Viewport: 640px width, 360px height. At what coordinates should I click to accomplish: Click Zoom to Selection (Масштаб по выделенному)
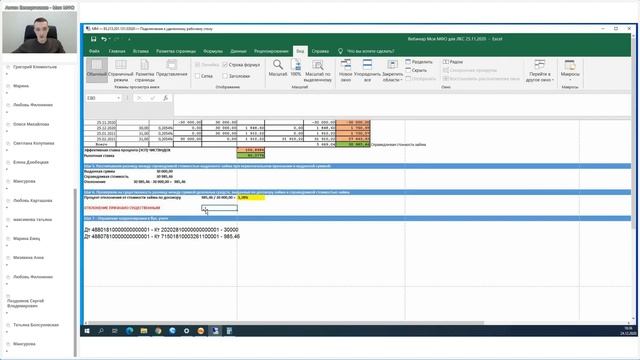coord(318,70)
